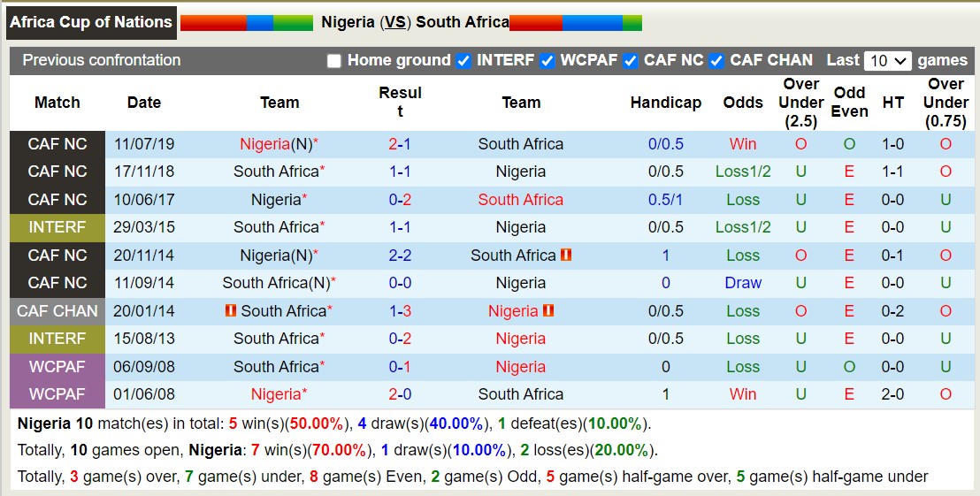Click red card icon left of South Africa, 20/01/14 match

232,310
